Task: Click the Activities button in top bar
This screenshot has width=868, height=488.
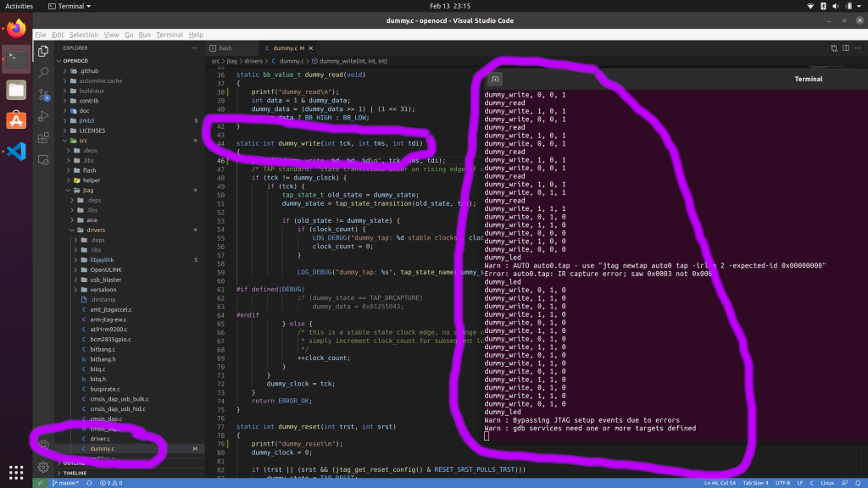Action: coord(19,6)
